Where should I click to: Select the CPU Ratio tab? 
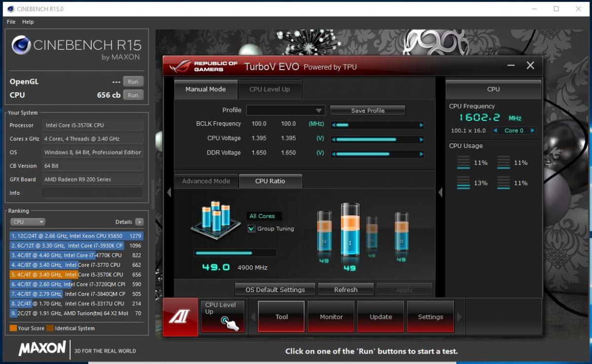270,181
